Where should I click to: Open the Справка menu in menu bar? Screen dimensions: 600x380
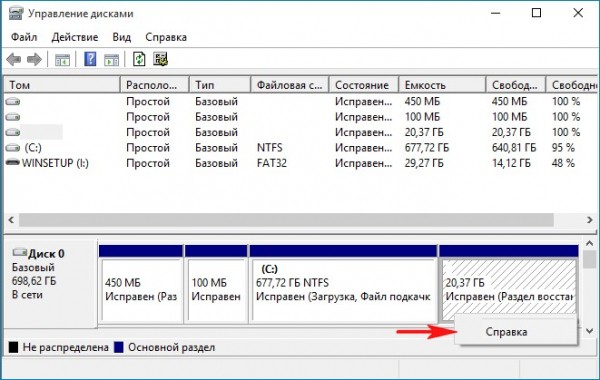click(x=166, y=37)
